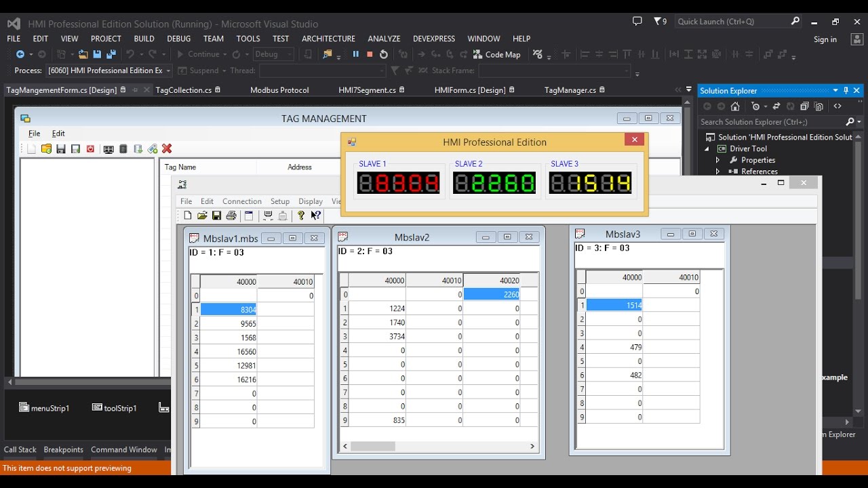Open the Continue button dropdown arrow
The width and height of the screenshot is (868, 488).
pos(224,54)
